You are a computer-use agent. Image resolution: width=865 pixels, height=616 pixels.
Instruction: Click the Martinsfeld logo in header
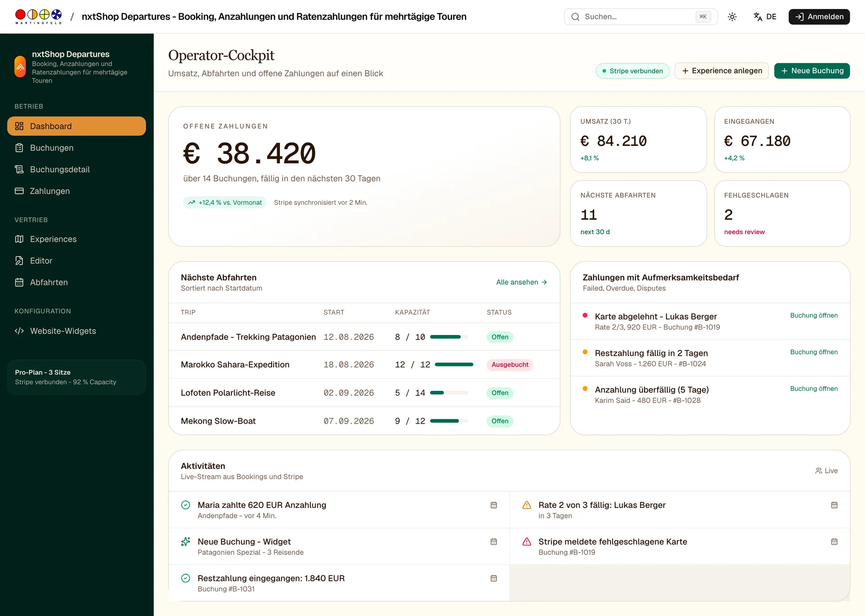tap(38, 17)
